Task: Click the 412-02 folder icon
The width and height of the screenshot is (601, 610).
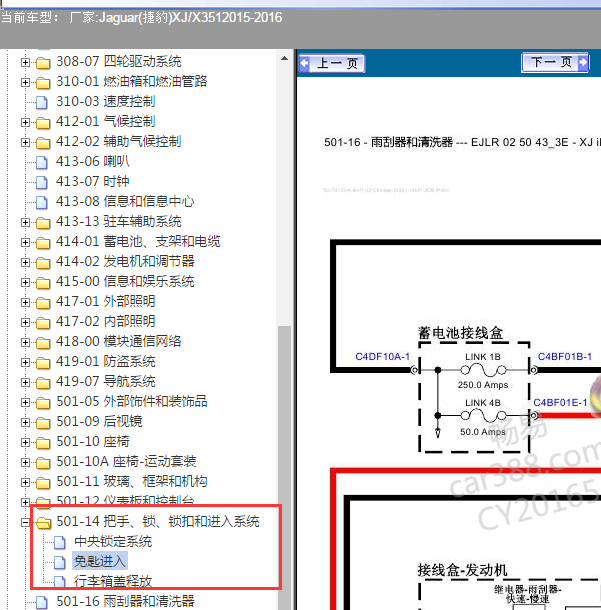Action: click(x=43, y=143)
